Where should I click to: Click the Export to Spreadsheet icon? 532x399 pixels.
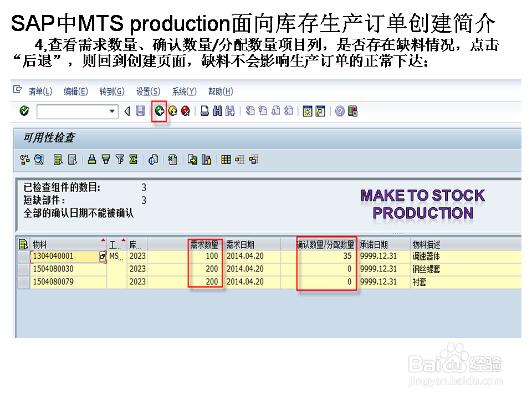(172, 160)
